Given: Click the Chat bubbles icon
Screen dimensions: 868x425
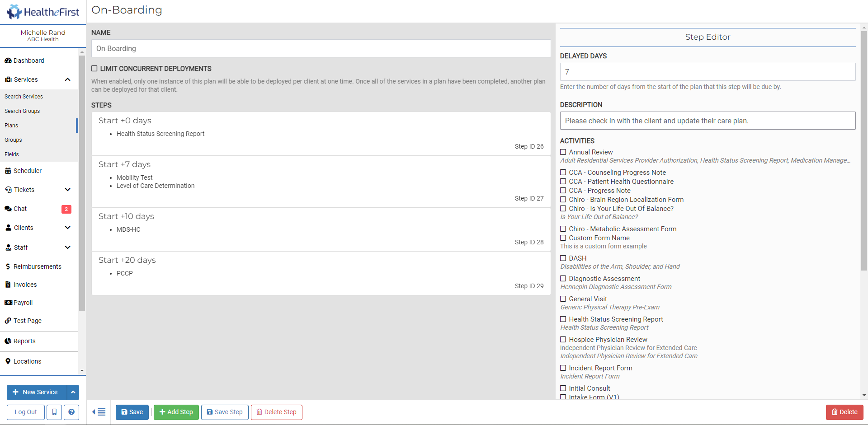Looking at the screenshot, I should point(8,209).
